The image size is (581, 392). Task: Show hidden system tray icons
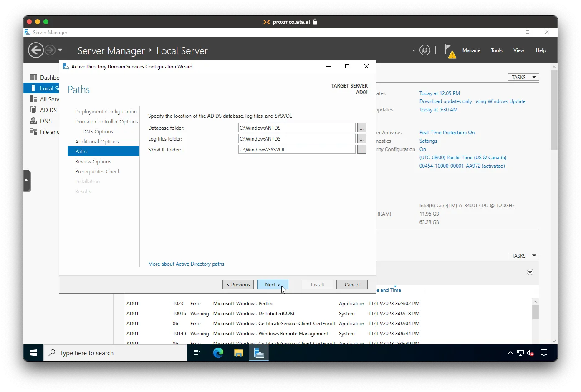[x=510, y=353]
